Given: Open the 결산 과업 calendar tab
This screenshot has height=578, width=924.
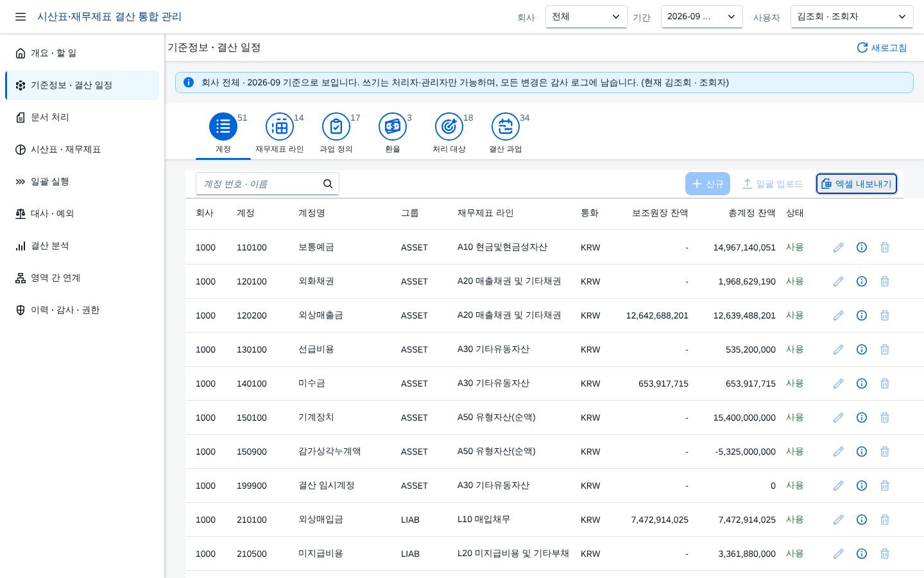Looking at the screenshot, I should pos(506,134).
